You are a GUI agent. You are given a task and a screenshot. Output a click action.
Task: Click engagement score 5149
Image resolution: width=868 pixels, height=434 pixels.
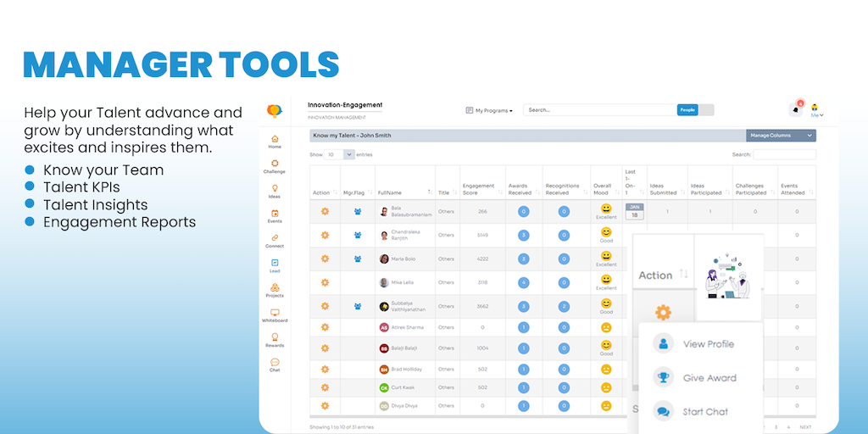pos(482,236)
